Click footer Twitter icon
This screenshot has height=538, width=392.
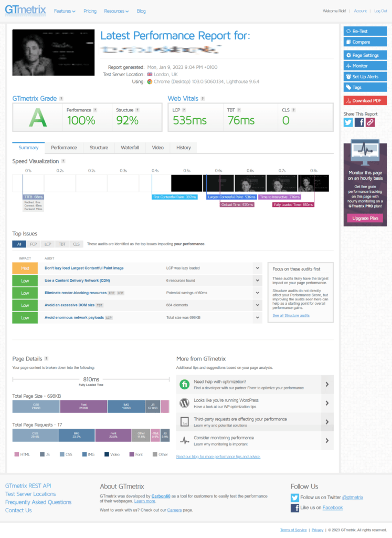pyautogui.click(x=295, y=498)
